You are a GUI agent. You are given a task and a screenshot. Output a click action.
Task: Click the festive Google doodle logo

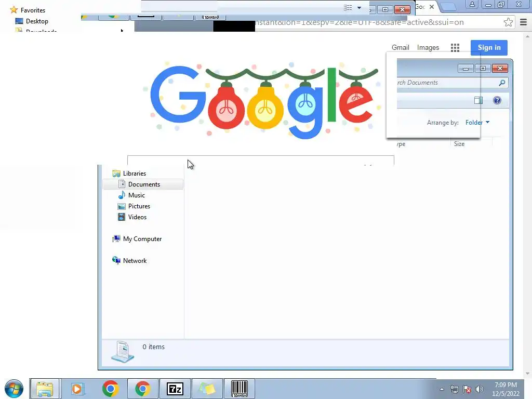coord(263,100)
